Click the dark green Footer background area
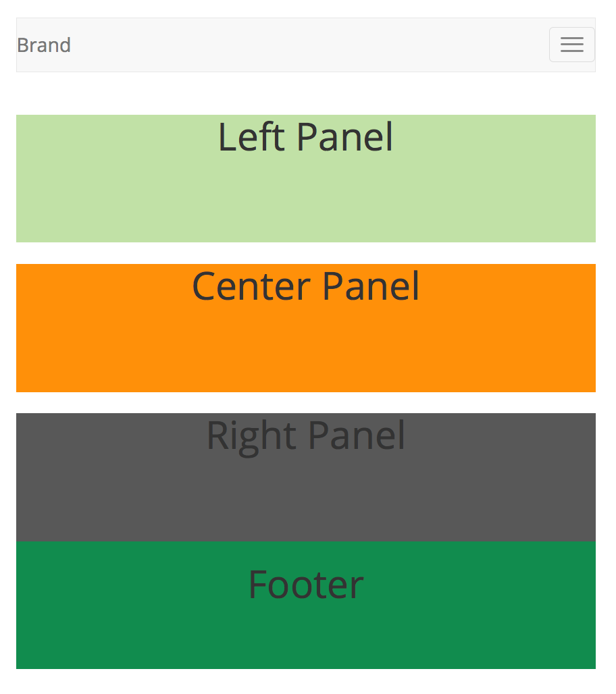 point(305,637)
